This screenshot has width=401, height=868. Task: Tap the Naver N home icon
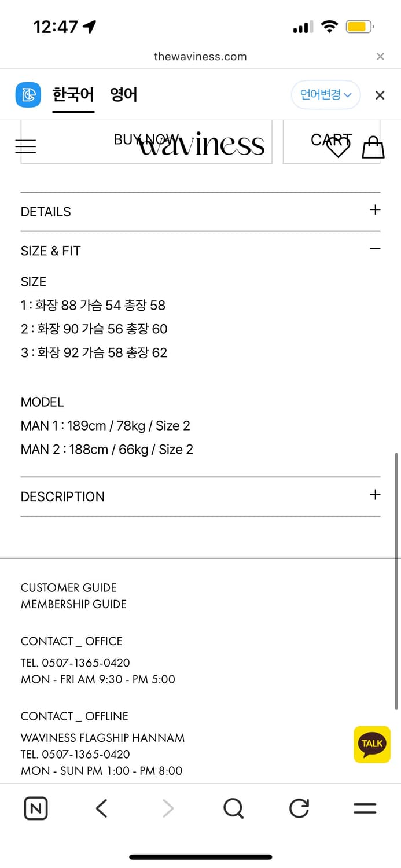pos(36,808)
